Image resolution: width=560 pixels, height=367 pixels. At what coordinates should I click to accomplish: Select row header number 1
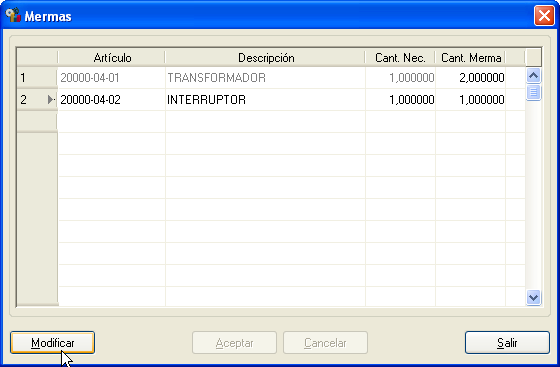pyautogui.click(x=37, y=77)
